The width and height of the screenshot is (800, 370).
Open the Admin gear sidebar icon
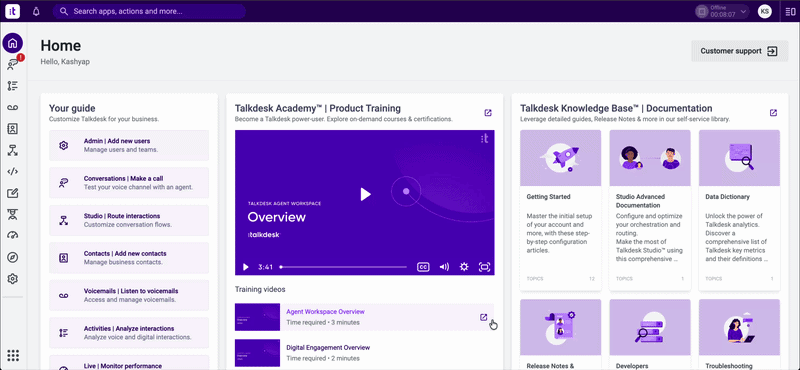pyautogui.click(x=13, y=279)
